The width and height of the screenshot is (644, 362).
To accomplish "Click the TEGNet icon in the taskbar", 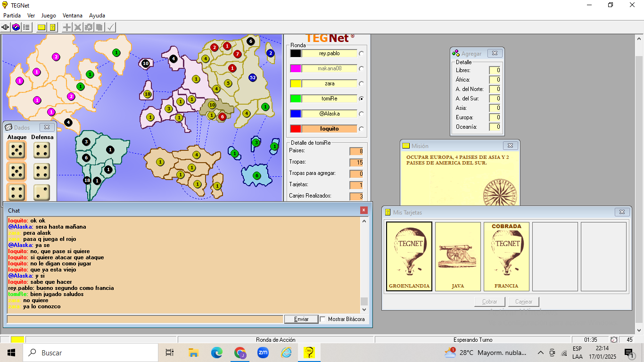I will click(x=309, y=352).
